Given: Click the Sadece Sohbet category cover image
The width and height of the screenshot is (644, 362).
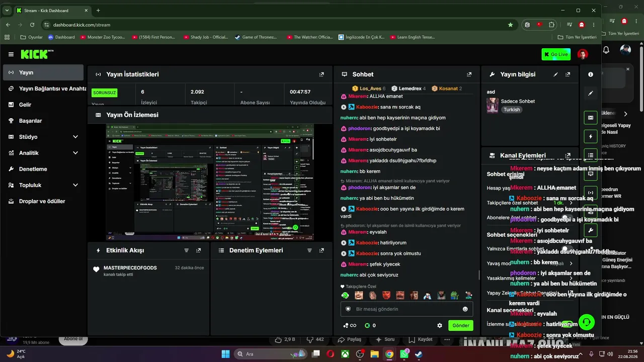Looking at the screenshot, I should tap(493, 105).
